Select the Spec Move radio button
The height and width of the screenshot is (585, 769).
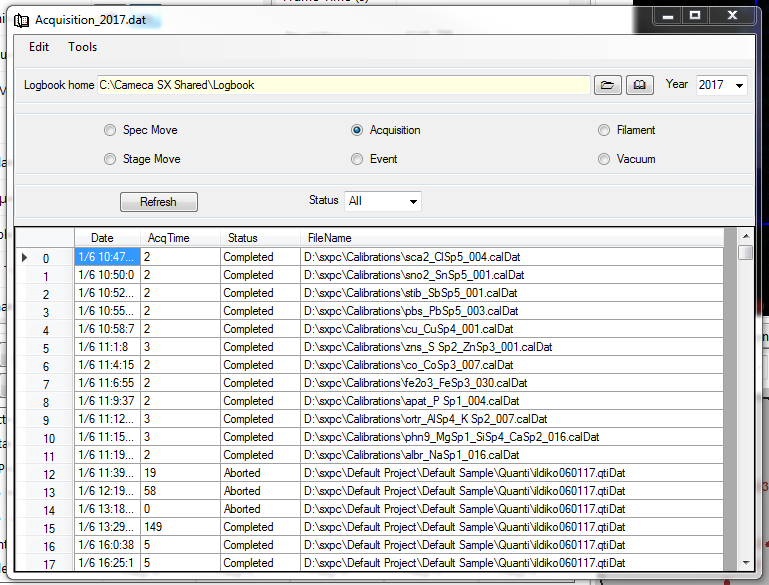tap(110, 130)
